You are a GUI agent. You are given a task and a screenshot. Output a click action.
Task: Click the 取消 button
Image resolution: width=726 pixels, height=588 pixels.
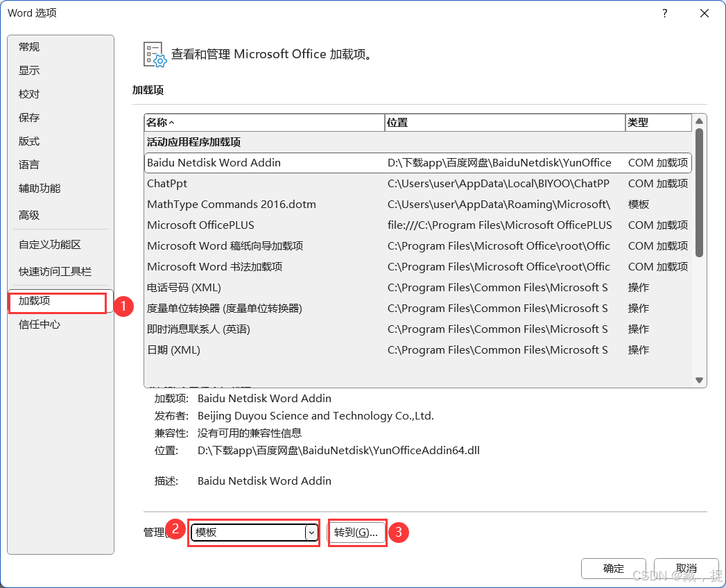686,569
